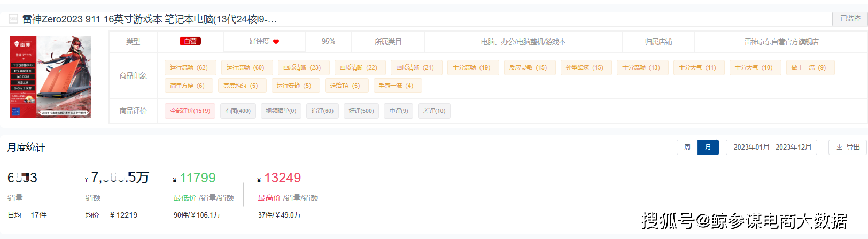Click the download icon in the 导出 button

[839, 147]
